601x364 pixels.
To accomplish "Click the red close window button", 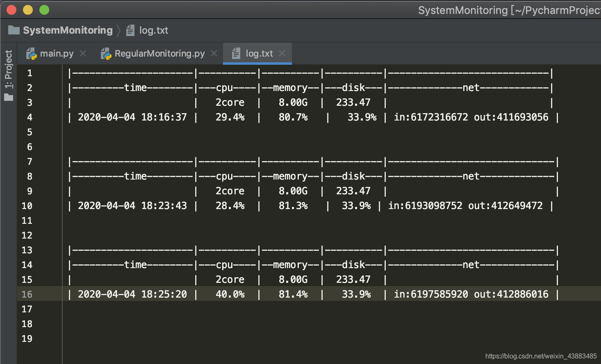I will pyautogui.click(x=11, y=10).
